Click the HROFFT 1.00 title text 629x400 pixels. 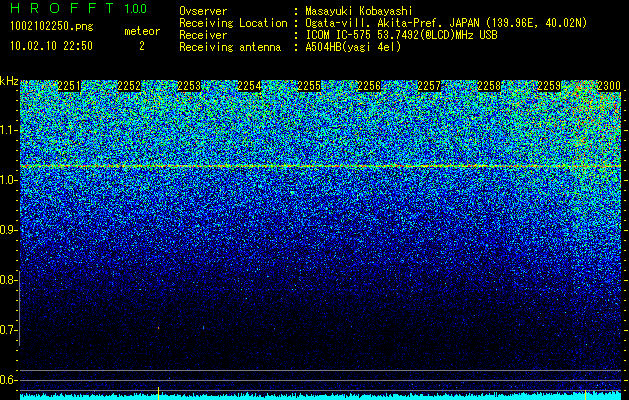click(x=79, y=8)
